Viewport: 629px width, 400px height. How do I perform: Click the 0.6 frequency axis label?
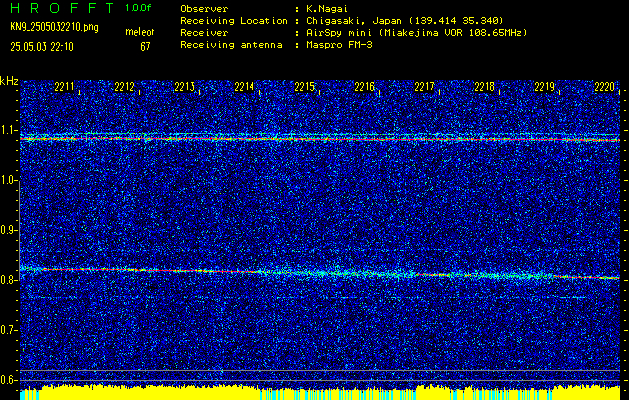point(8,380)
